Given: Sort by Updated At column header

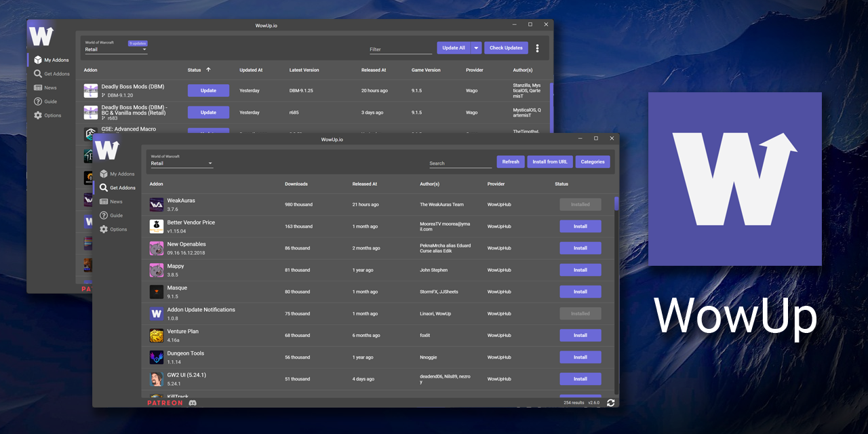Looking at the screenshot, I should pyautogui.click(x=251, y=70).
